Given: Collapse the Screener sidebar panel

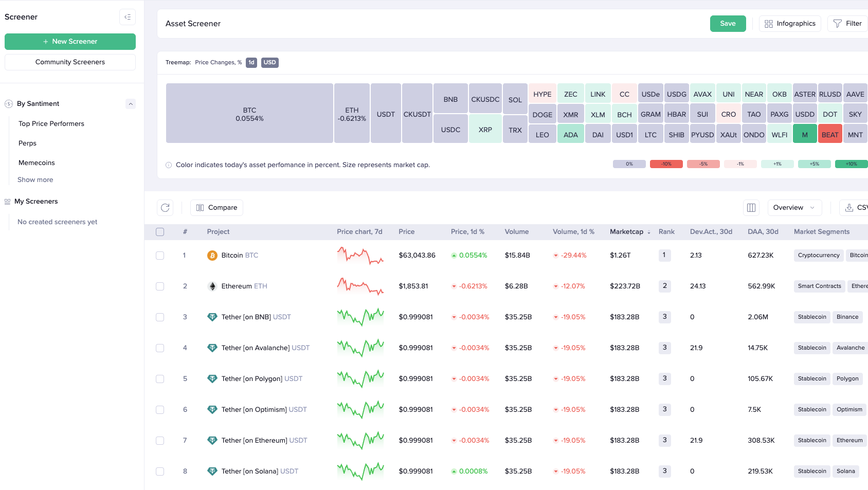Looking at the screenshot, I should tap(128, 17).
